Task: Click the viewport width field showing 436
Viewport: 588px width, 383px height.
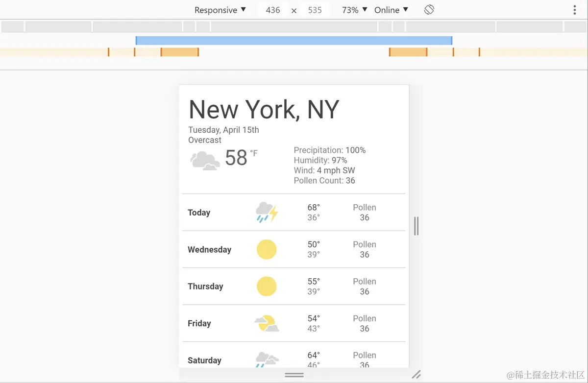Action: [x=272, y=10]
